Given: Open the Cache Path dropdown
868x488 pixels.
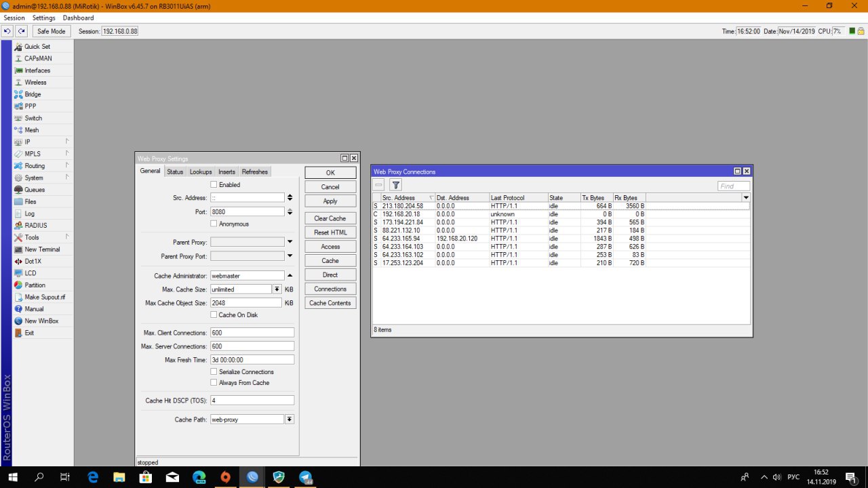Looking at the screenshot, I should (290, 420).
